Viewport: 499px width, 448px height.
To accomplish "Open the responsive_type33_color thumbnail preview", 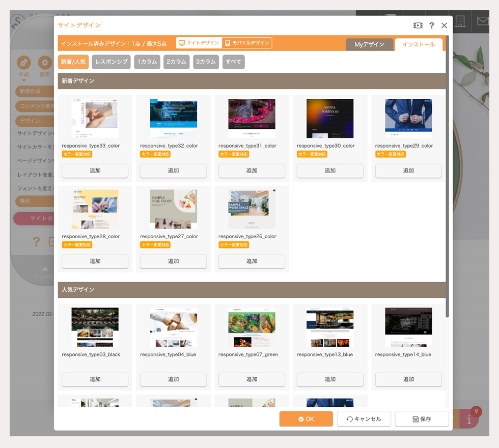I will coord(95,118).
